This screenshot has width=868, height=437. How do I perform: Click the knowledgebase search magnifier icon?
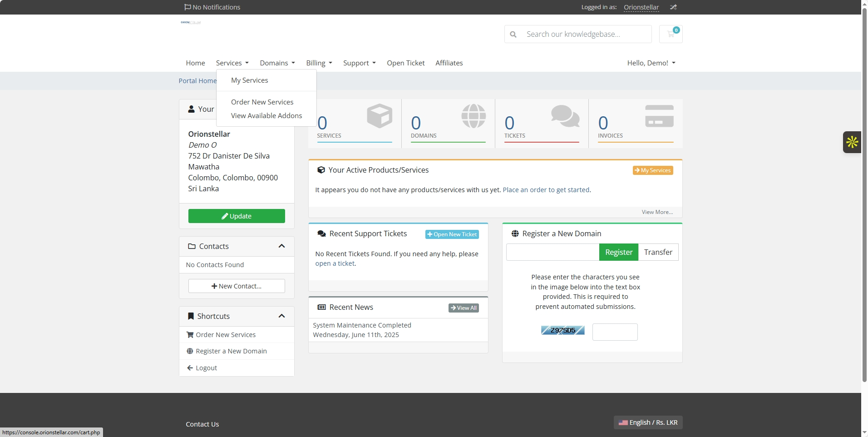point(513,34)
